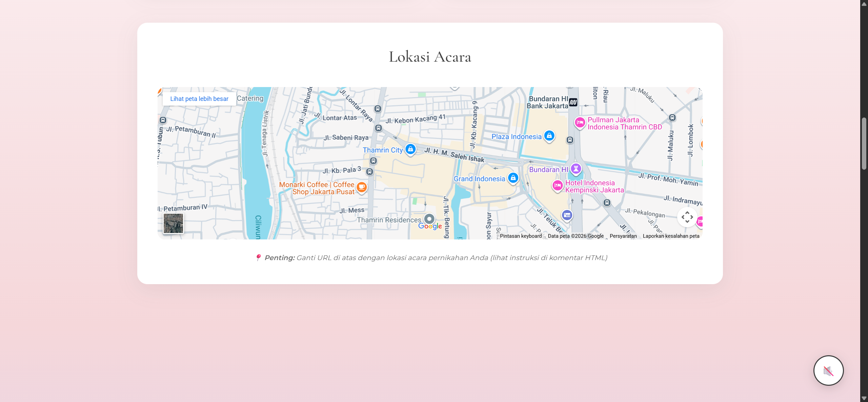Click the 'Persyaratan' link
Image resolution: width=868 pixels, height=402 pixels.
coord(623,236)
